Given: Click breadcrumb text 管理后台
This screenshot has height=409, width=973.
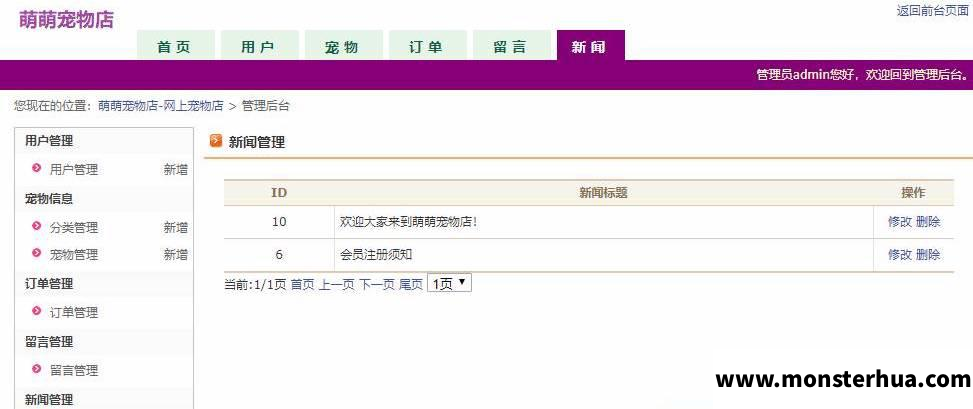Looking at the screenshot, I should (266, 106).
